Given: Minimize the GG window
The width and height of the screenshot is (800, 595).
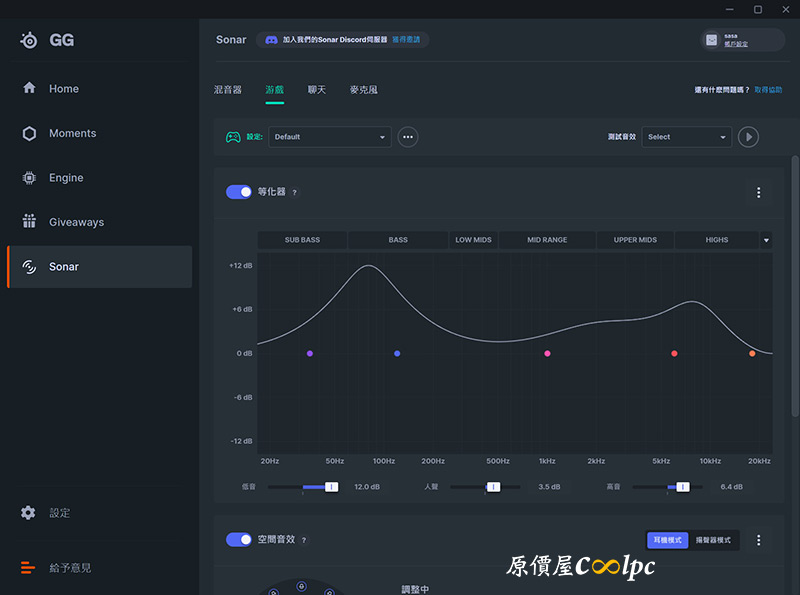Looking at the screenshot, I should click(x=730, y=9).
